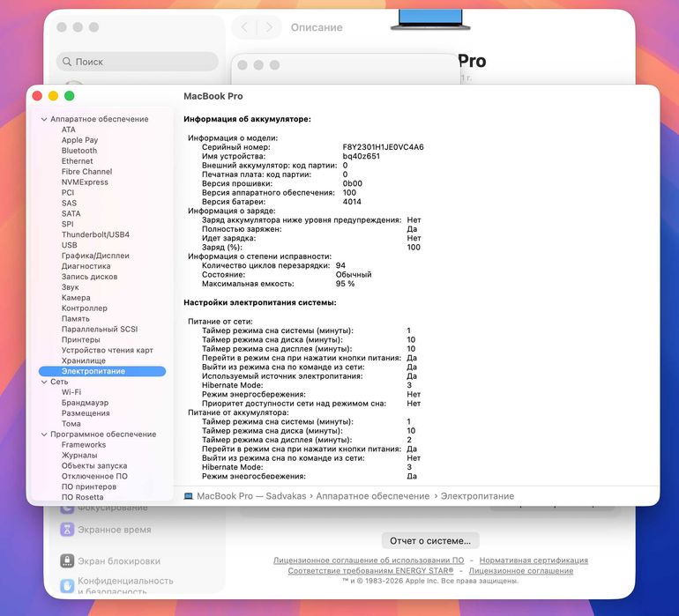The image size is (679, 616).
Task: Open the Ethernet entry
Action: 77,161
